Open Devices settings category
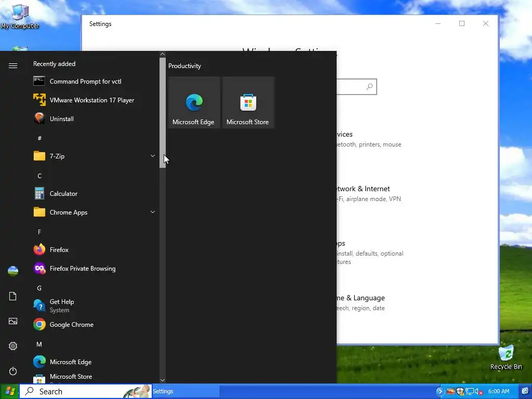Image resolution: width=532 pixels, height=399 pixels. [368, 139]
